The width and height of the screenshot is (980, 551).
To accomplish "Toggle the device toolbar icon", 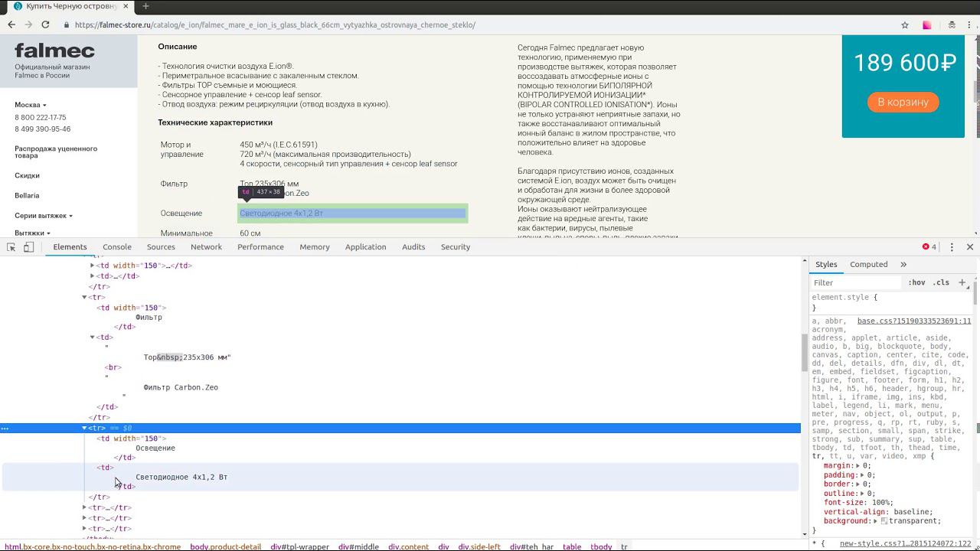I will 28,247.
